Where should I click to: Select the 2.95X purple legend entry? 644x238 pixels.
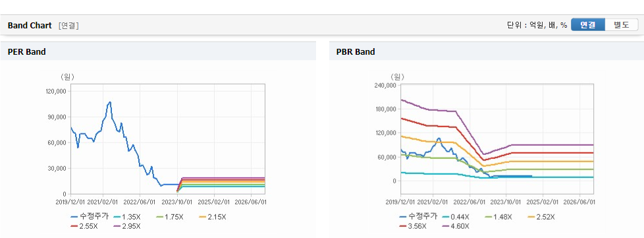pos(127,226)
